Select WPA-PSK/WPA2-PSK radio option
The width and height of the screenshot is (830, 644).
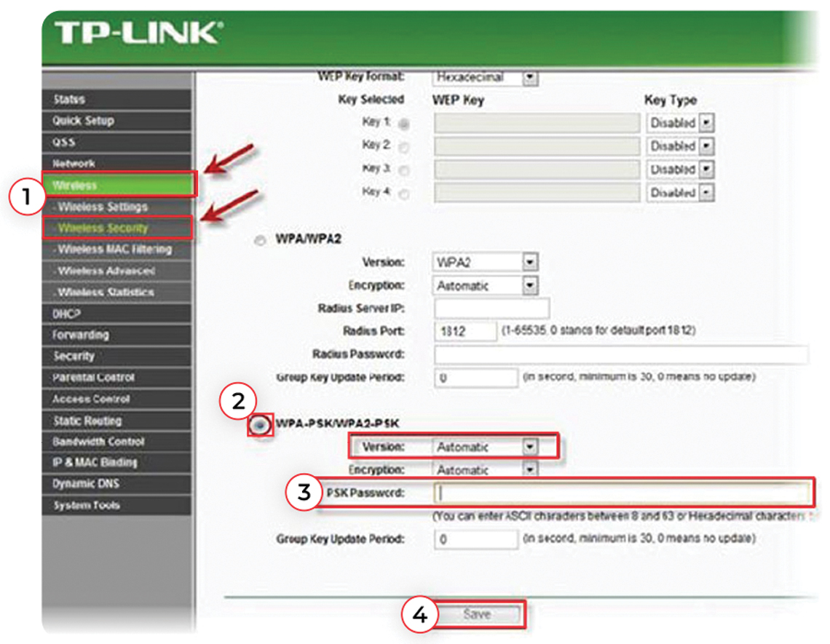click(x=260, y=424)
